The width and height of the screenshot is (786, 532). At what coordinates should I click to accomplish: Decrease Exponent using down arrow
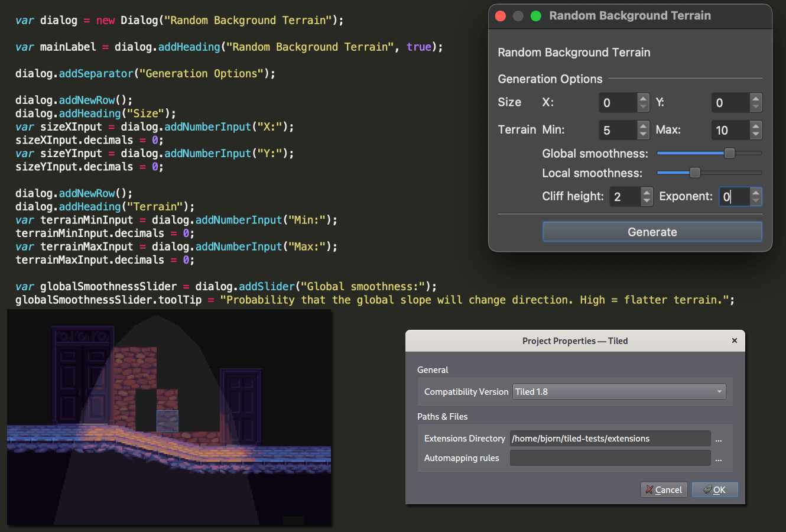click(x=756, y=201)
